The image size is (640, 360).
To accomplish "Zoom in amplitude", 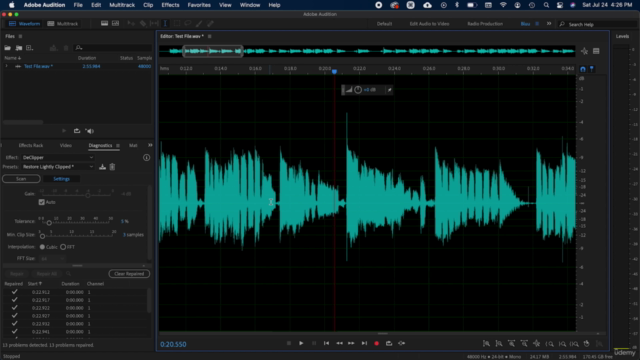I will (x=487, y=344).
